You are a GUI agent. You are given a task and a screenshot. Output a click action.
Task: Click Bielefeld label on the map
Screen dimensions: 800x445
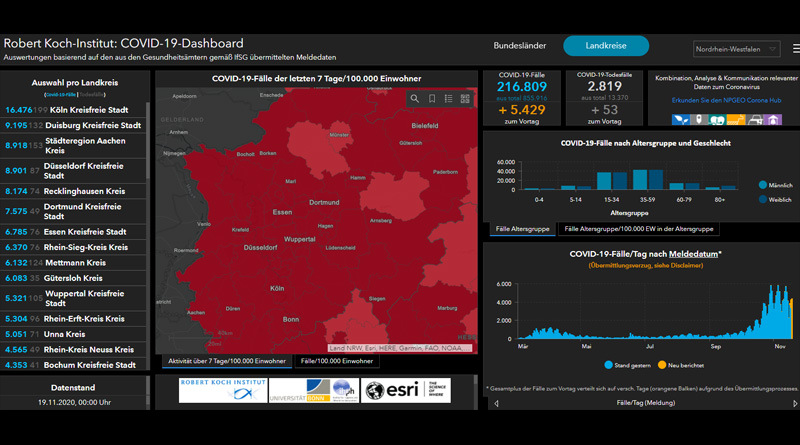point(424,126)
